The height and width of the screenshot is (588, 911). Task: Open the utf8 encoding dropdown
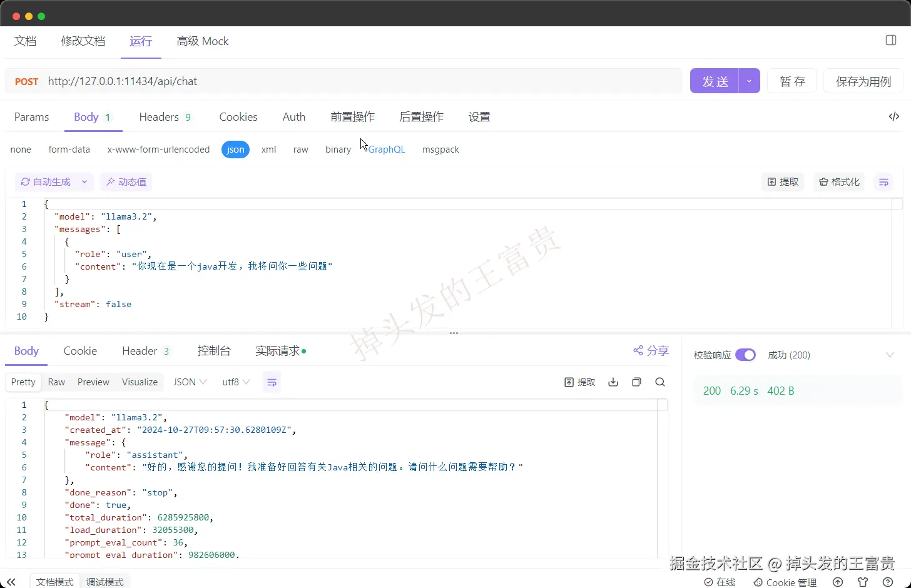[x=236, y=382]
